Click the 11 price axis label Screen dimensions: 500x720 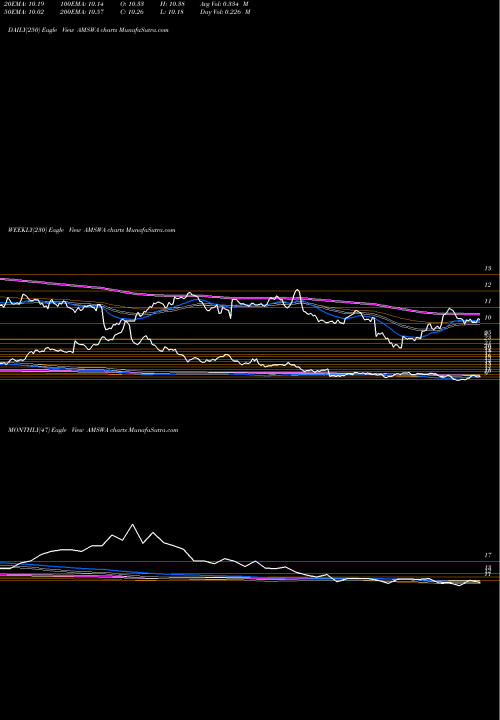[488, 301]
